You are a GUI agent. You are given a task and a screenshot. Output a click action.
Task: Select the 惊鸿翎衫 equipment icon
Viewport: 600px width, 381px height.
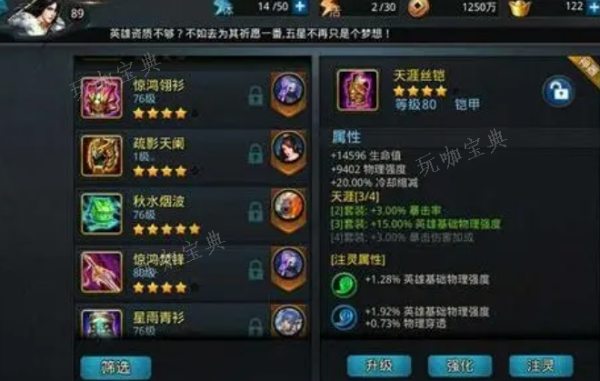point(101,98)
